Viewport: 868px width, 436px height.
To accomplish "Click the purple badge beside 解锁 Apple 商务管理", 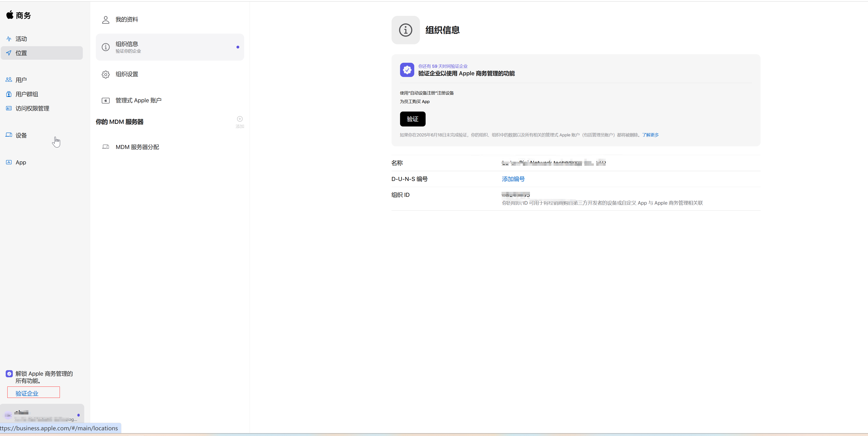I will pyautogui.click(x=9, y=374).
